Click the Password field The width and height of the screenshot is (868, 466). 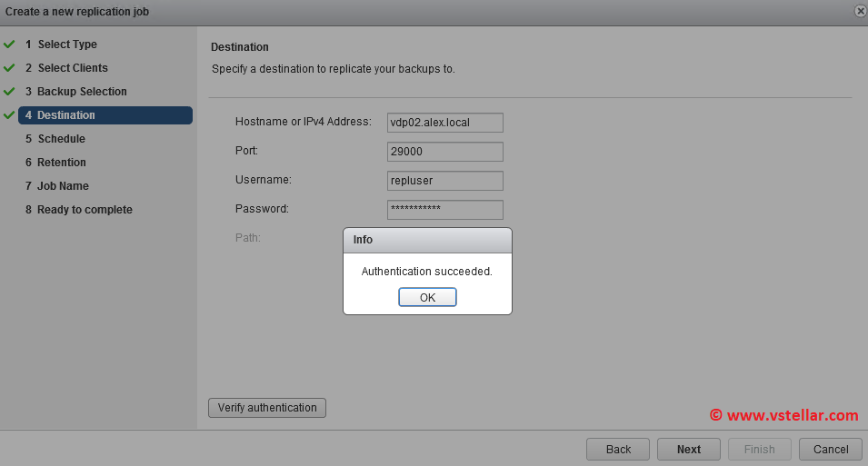[444, 209]
